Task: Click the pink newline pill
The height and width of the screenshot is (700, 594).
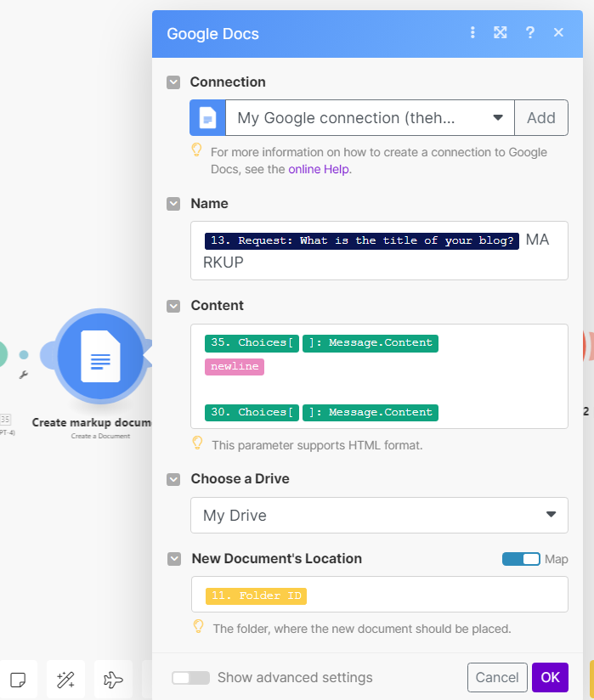Action: point(235,367)
